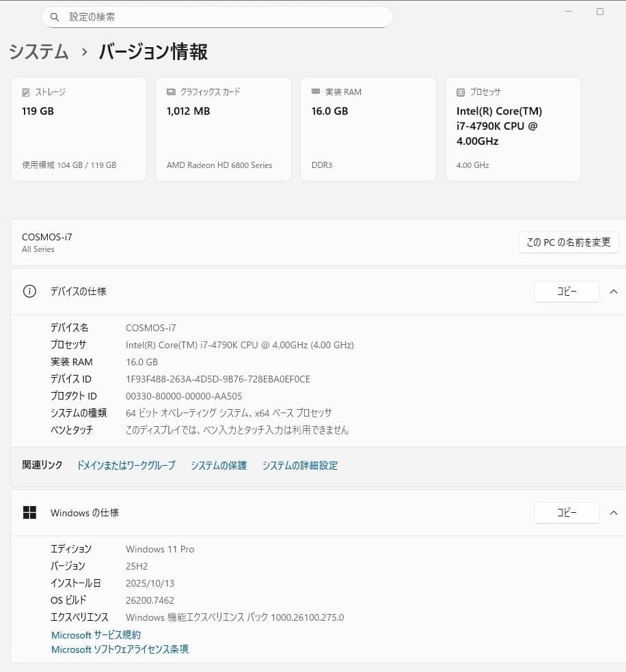The width and height of the screenshot is (626, 672).
Task: Click OS build value 26200.7462
Action: click(150, 600)
